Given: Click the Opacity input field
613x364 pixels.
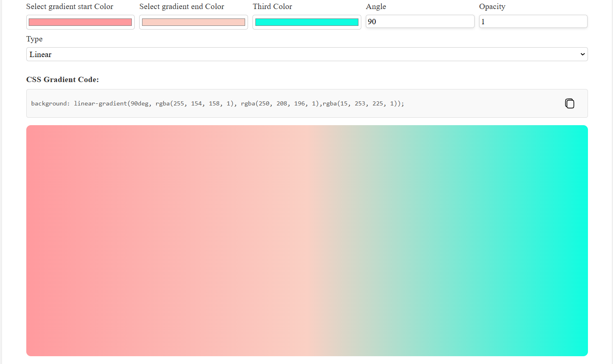Looking at the screenshot, I should coord(533,21).
